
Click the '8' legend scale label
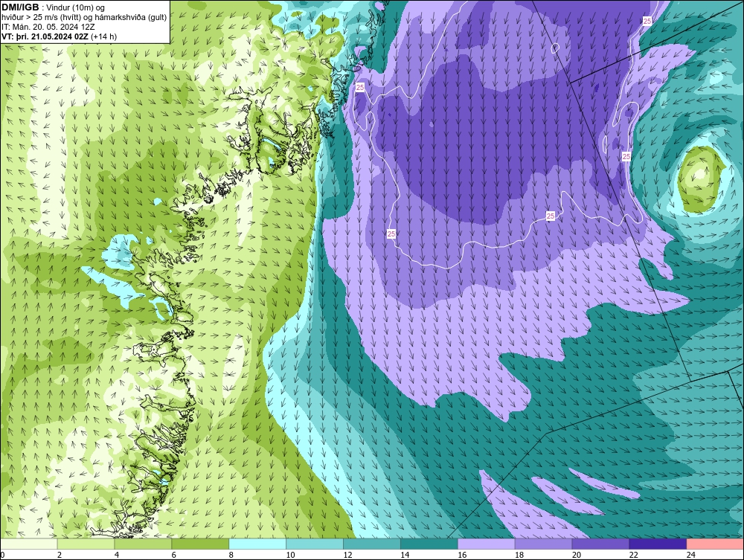(x=231, y=555)
